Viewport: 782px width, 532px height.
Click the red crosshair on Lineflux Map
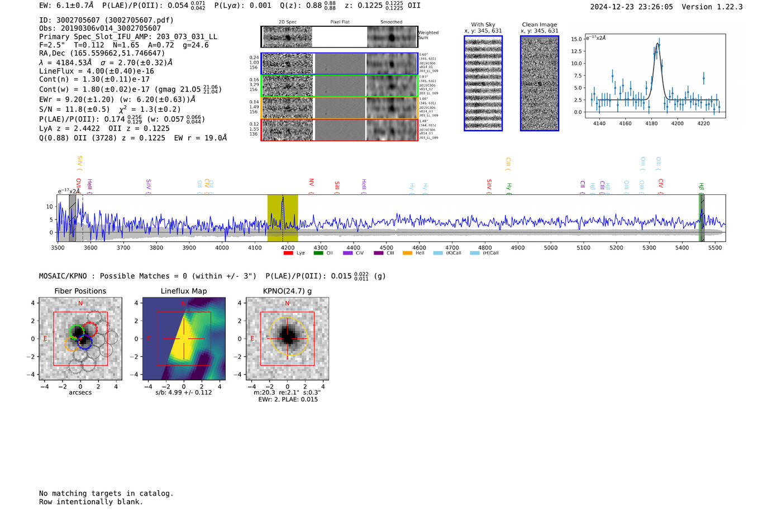184,338
